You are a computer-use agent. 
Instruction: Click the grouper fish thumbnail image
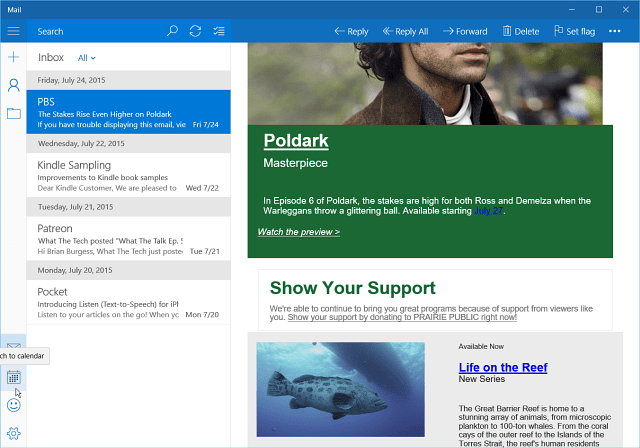(x=340, y=389)
